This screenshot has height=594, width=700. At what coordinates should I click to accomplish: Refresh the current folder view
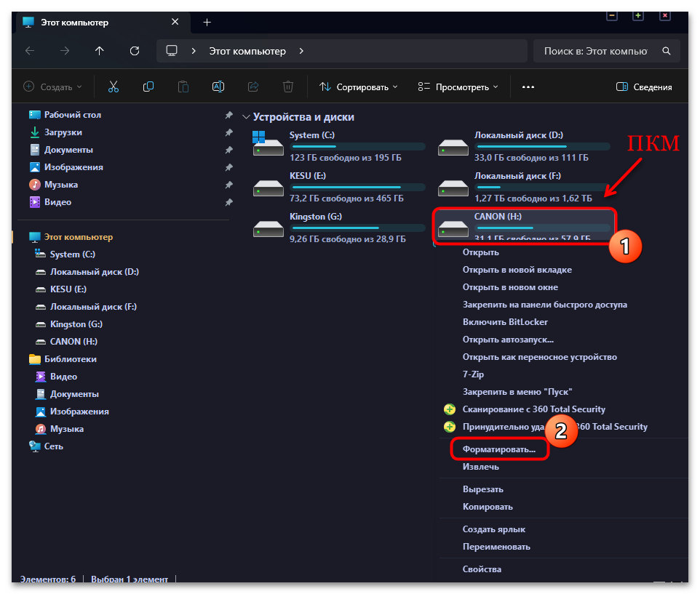tap(135, 51)
